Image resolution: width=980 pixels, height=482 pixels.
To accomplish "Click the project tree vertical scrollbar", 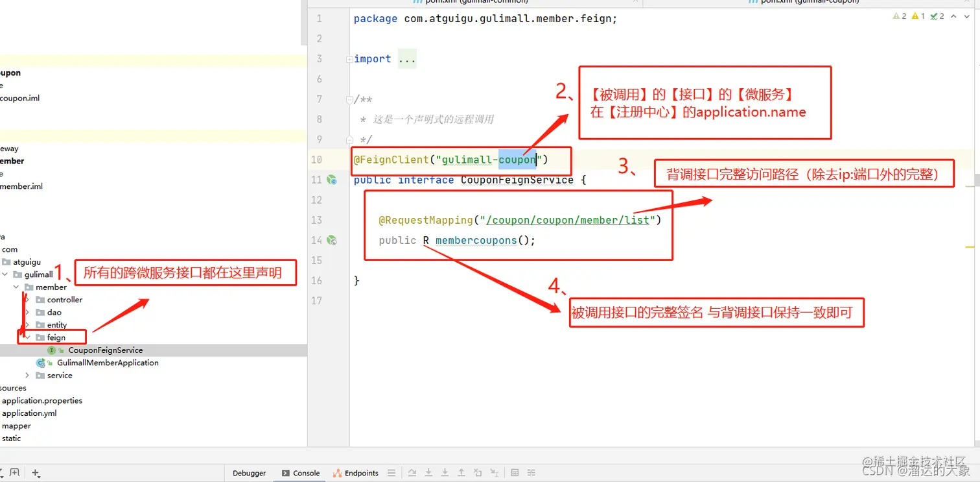I will coord(305,23).
